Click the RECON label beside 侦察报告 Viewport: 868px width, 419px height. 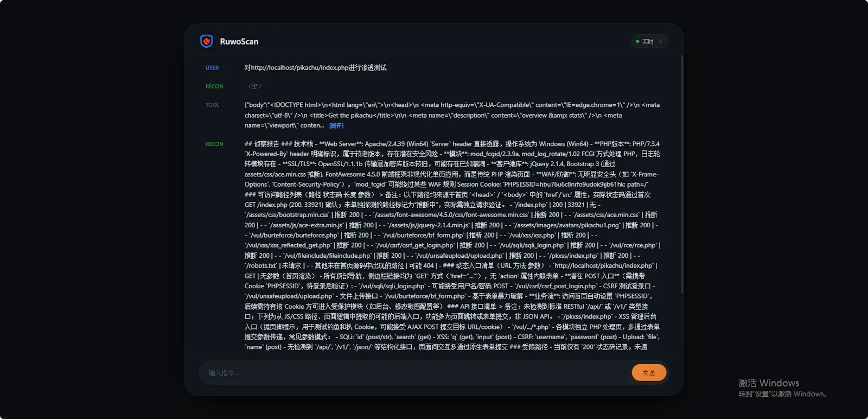(214, 144)
